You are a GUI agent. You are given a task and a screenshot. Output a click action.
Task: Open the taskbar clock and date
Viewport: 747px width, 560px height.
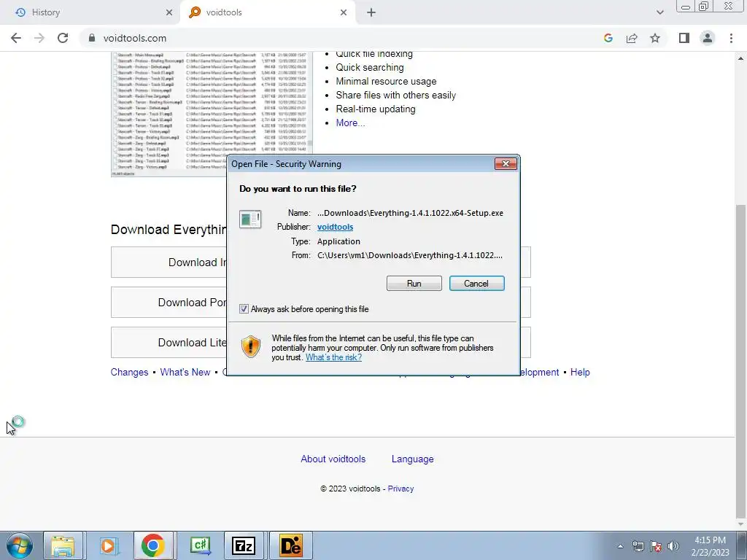(x=711, y=546)
